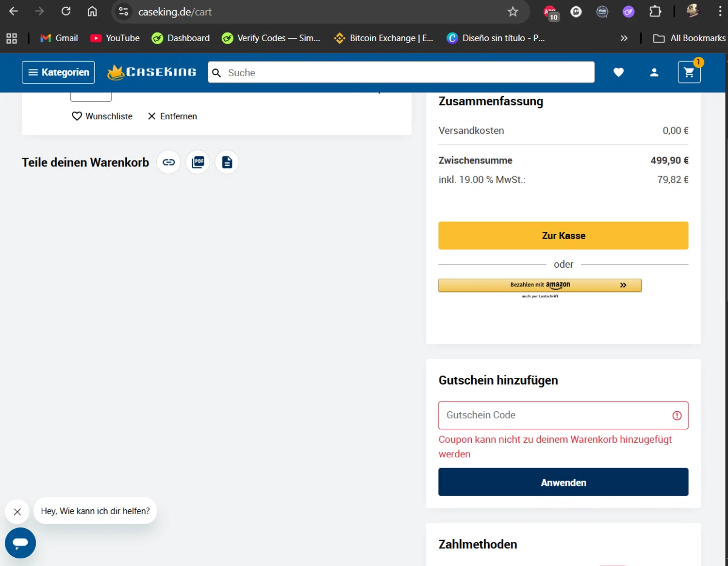
Task: Go to Caseking home via logo
Action: click(152, 72)
